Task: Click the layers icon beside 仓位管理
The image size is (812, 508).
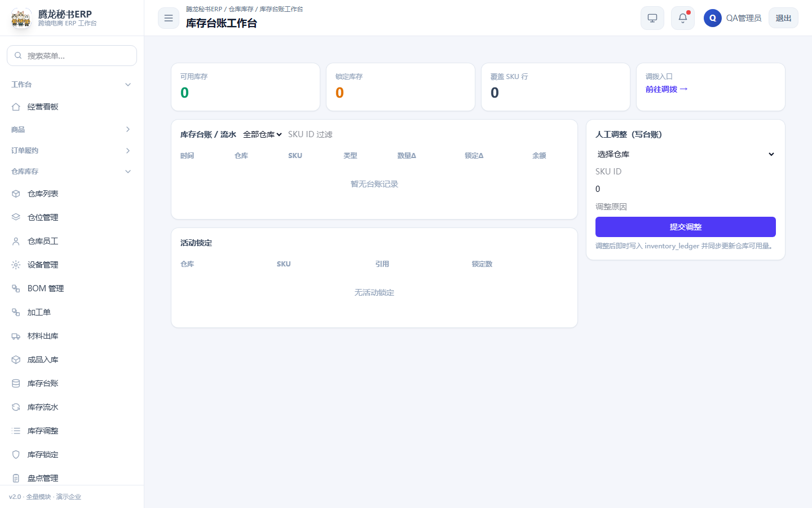Action: tap(16, 217)
